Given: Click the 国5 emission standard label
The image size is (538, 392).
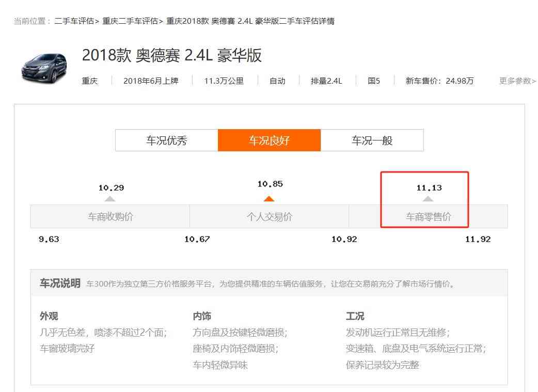Looking at the screenshot, I should 373,81.
